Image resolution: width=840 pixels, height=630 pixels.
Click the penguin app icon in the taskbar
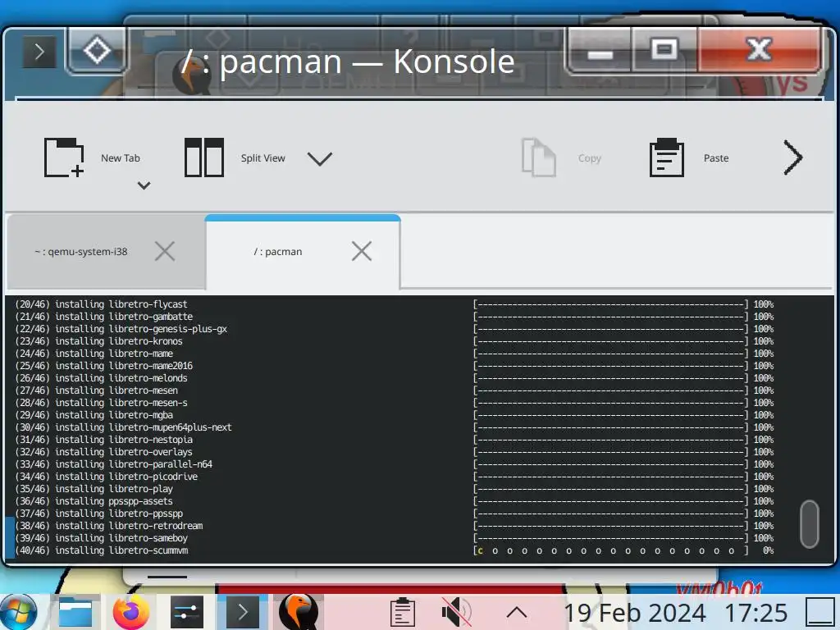tap(299, 612)
